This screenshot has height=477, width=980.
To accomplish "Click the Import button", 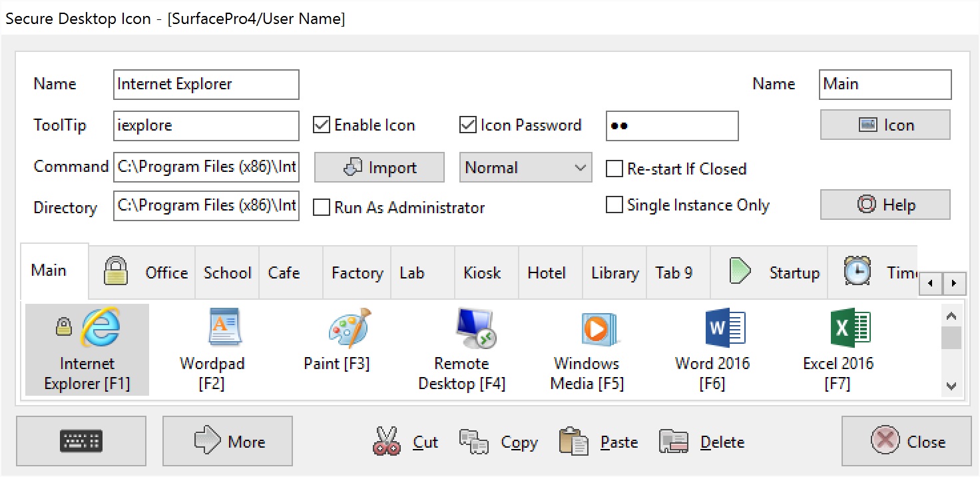I will [x=379, y=168].
